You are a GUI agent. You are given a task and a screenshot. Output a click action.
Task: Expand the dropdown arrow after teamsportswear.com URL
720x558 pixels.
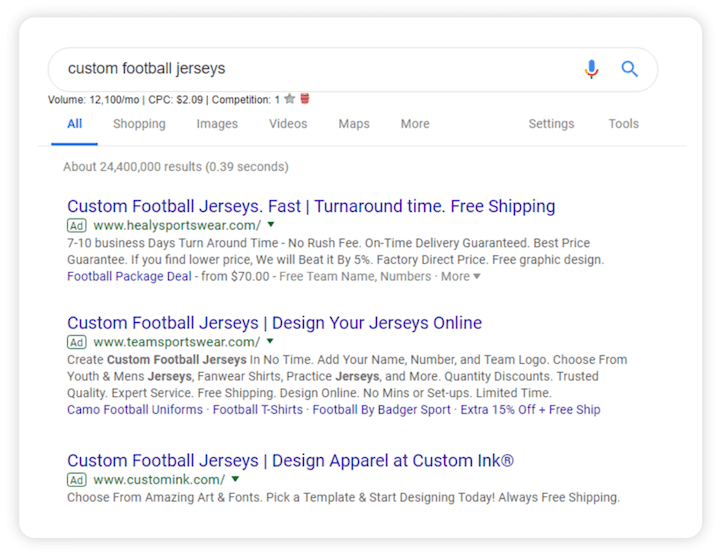270,341
